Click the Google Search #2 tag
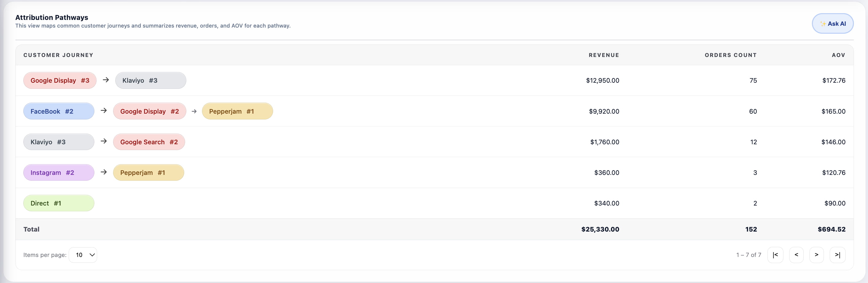Viewport: 868px width, 283px height. pos(149,142)
